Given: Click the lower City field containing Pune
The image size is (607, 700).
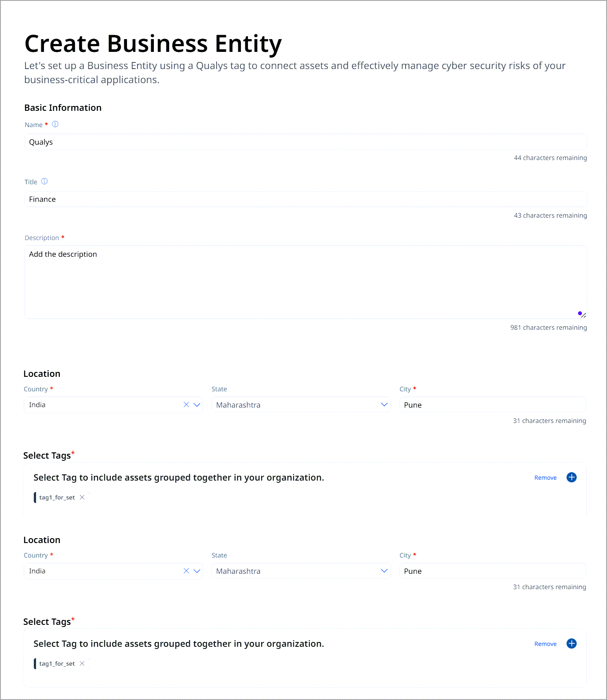Looking at the screenshot, I should (492, 571).
